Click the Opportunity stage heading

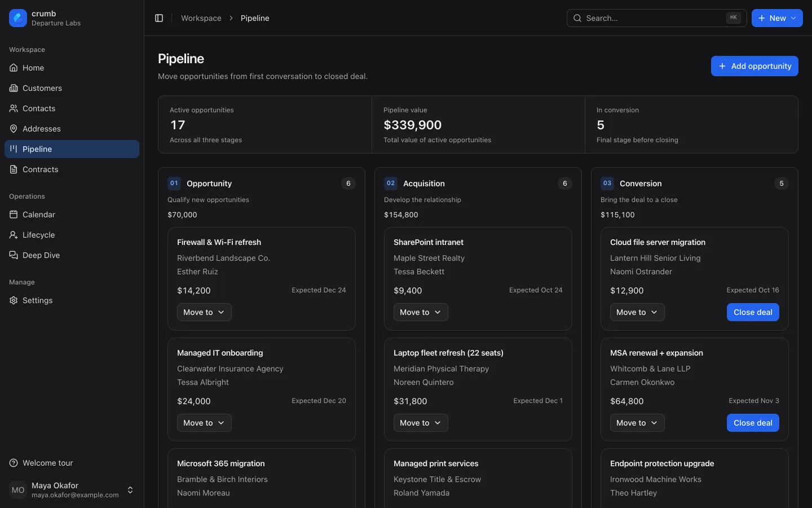(x=209, y=183)
